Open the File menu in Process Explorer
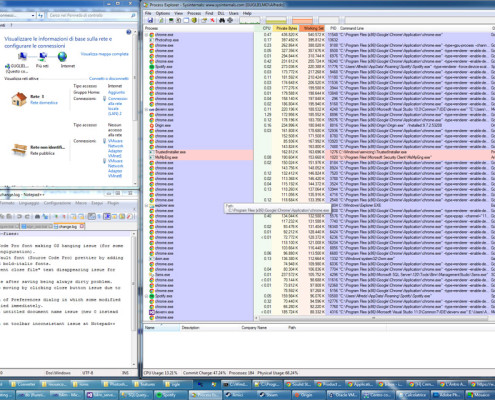Screen dimensions: 495x400 tap(148, 13)
